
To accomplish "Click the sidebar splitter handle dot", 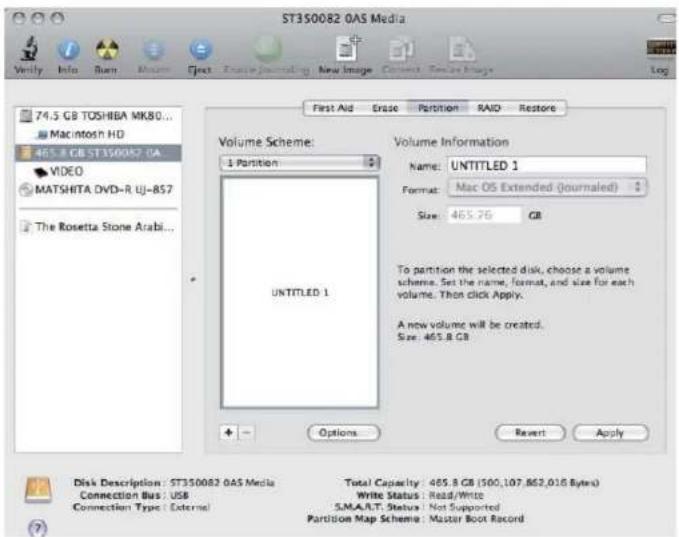I will tap(193, 279).
